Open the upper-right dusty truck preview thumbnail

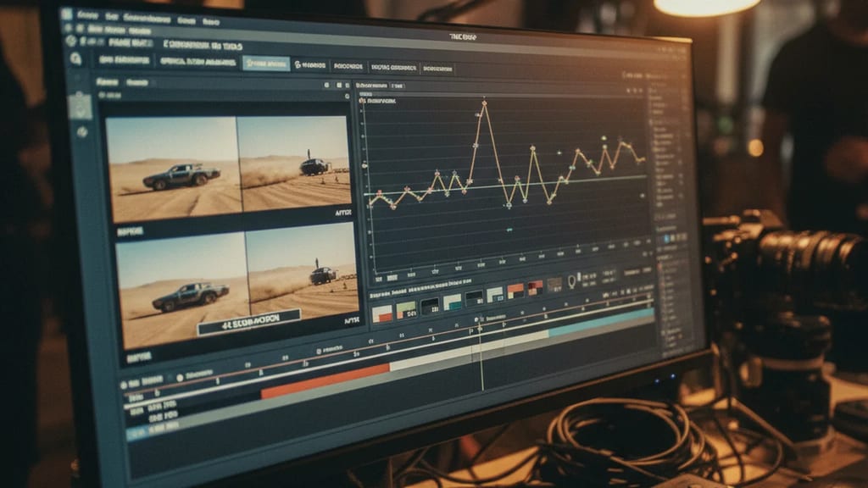point(295,164)
